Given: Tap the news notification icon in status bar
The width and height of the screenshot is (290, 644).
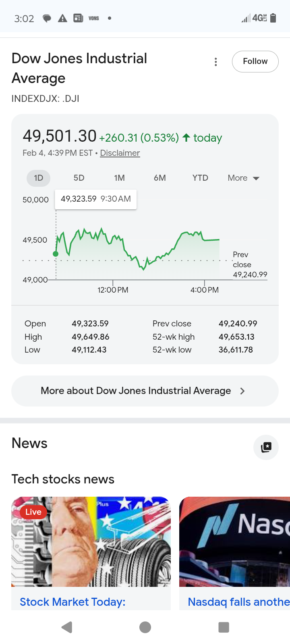Looking at the screenshot, I should pos(78,18).
